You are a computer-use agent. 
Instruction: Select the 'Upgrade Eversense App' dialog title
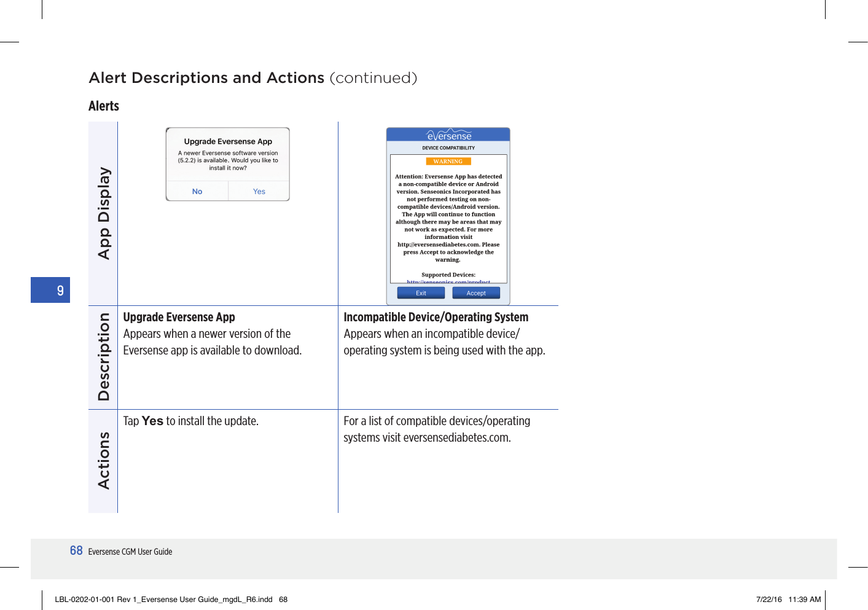tap(228, 141)
